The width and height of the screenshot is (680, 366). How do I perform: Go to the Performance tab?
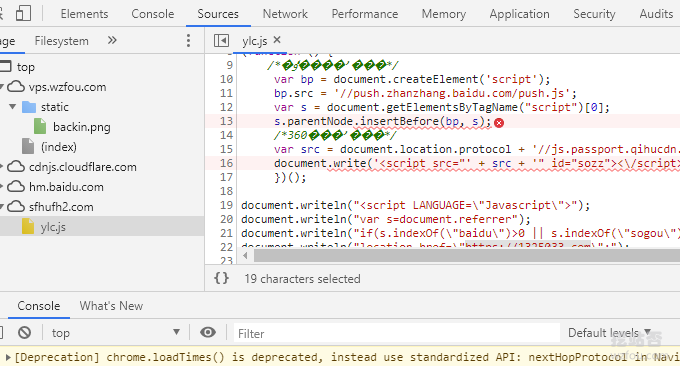click(365, 14)
